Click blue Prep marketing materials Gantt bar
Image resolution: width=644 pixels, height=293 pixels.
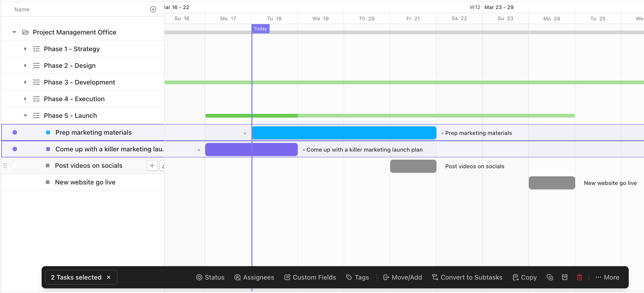click(344, 133)
